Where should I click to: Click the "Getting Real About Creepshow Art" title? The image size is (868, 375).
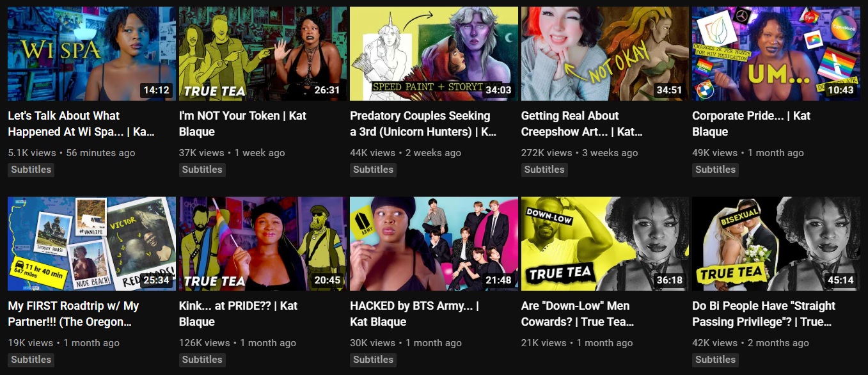click(x=582, y=124)
